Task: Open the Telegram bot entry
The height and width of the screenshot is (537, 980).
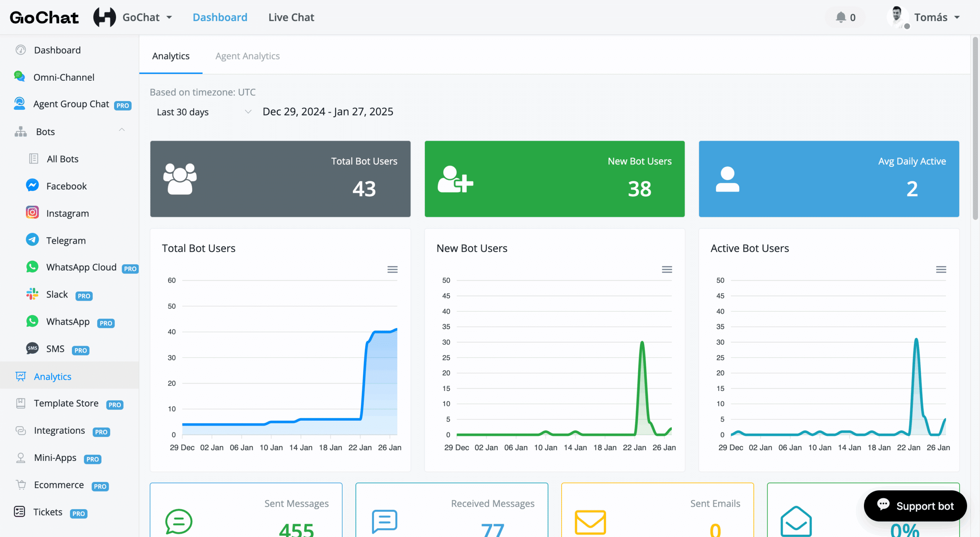Action: tap(65, 240)
